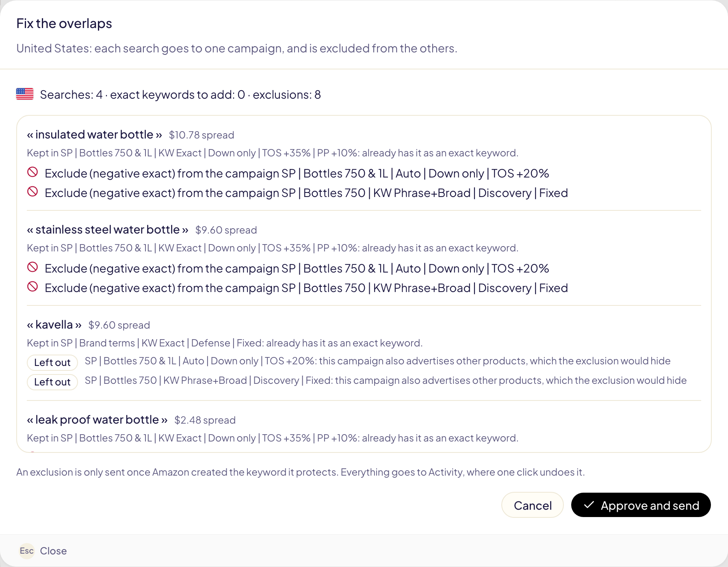Click kavella left-out reason for Auto campaign
Image resolution: width=728 pixels, height=567 pixels.
pyautogui.click(x=378, y=361)
